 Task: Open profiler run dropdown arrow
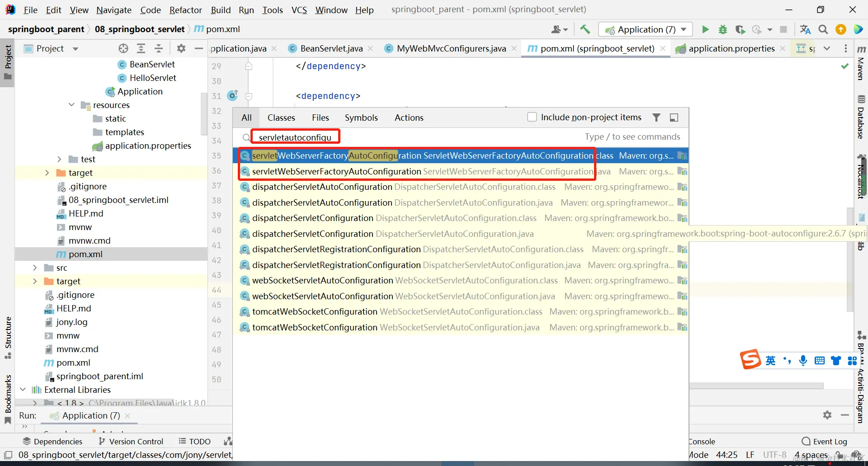coord(770,30)
